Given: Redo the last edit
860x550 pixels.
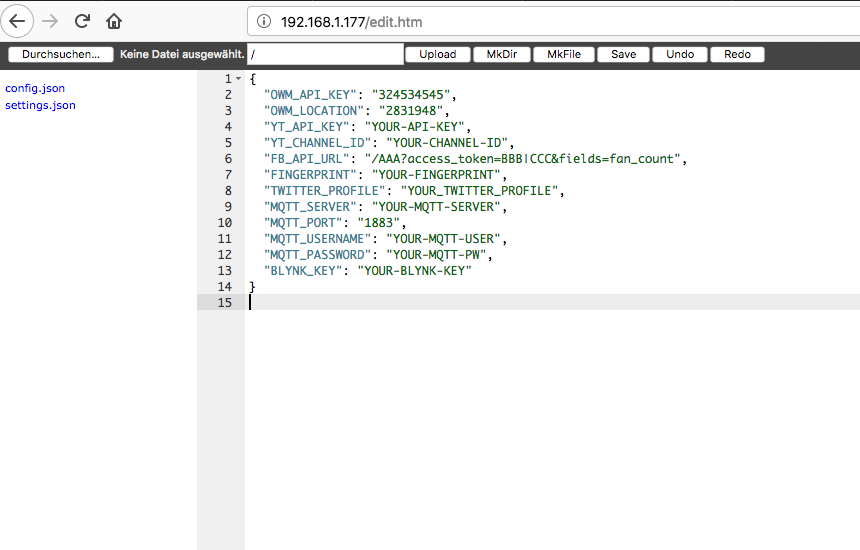Looking at the screenshot, I should click(737, 55).
